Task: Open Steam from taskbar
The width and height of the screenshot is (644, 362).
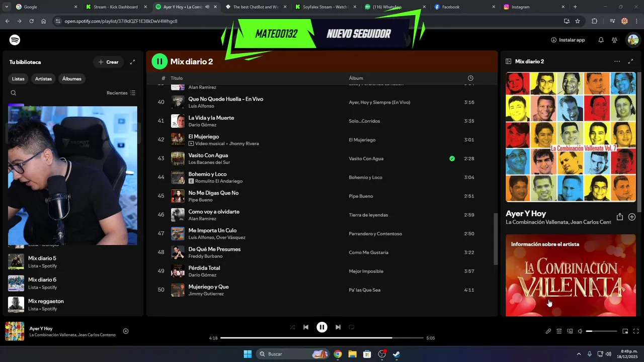Action: pyautogui.click(x=396, y=354)
